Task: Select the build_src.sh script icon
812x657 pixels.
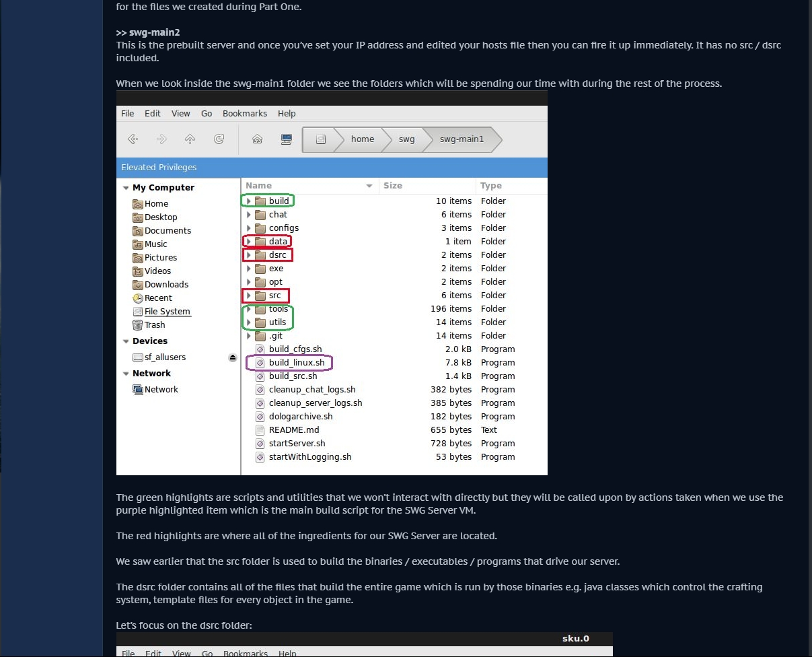Action: click(260, 376)
